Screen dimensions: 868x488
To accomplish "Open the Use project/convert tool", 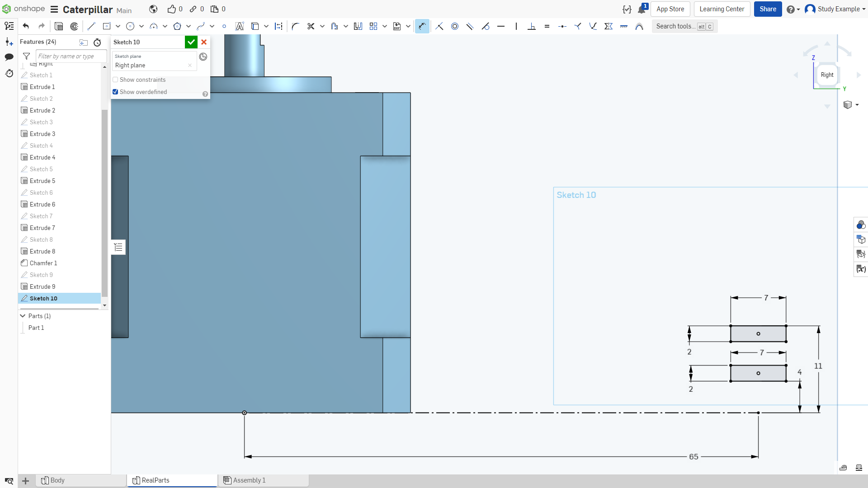I will click(x=255, y=26).
